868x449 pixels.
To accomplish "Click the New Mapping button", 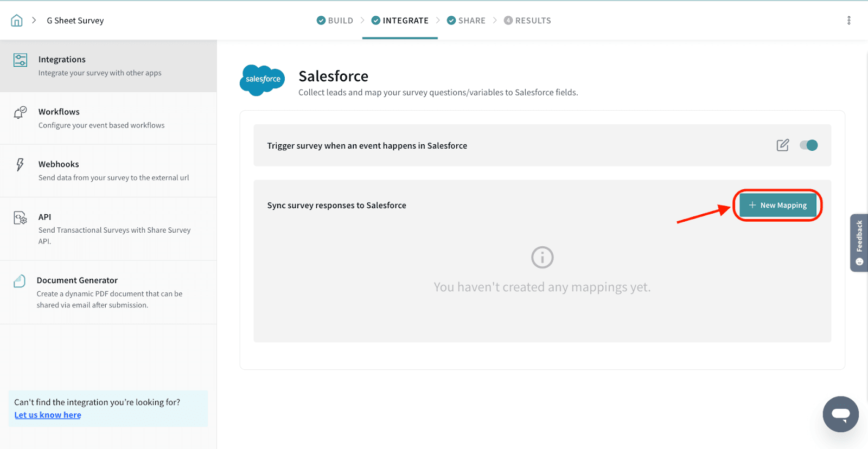I will click(x=777, y=206).
